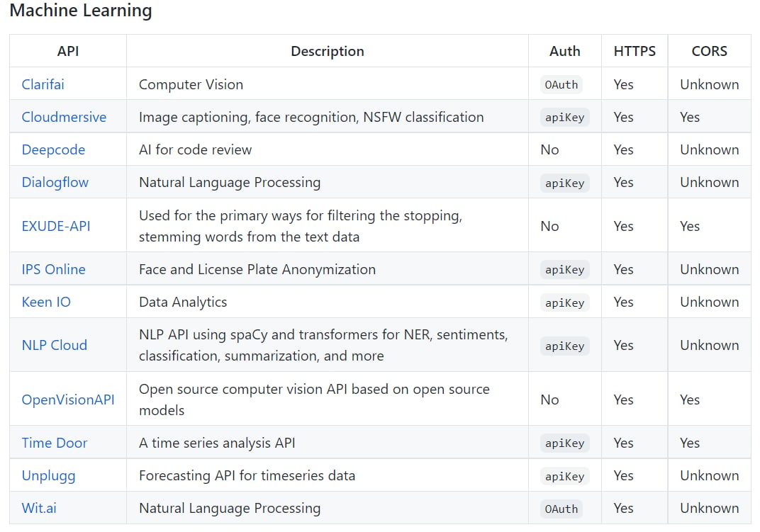Click the CORS 'Unknown' value for Keen IO
This screenshot has width=760, height=532.
click(710, 302)
